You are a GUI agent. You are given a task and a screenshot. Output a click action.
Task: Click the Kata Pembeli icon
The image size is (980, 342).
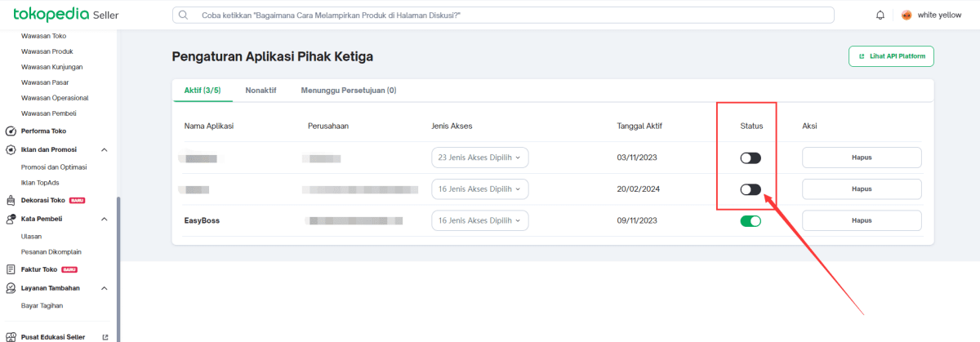pyautogui.click(x=11, y=219)
